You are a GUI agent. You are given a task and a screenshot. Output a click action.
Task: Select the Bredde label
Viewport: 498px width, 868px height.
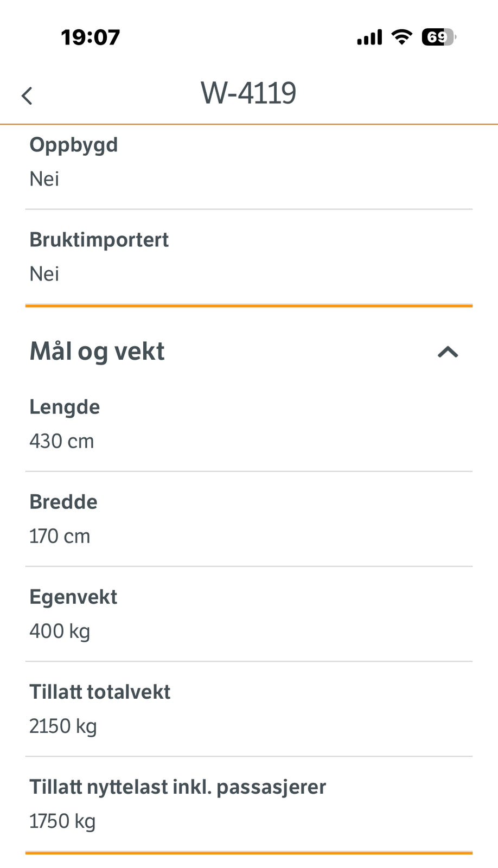pos(63,502)
